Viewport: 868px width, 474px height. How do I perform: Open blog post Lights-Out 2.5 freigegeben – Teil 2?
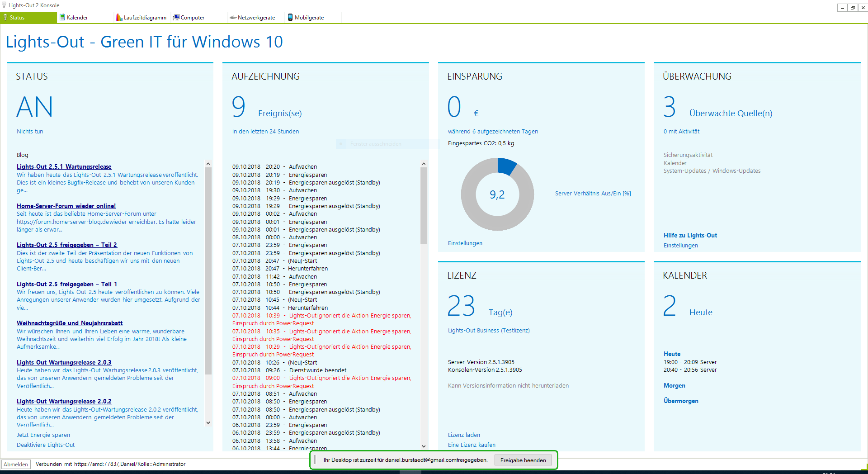click(66, 245)
